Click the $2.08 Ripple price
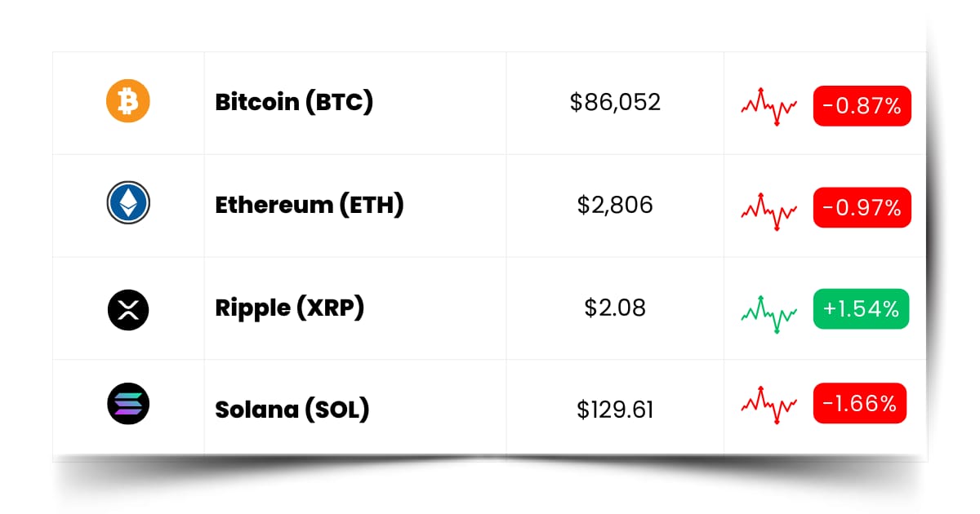980x514 pixels. 615,308
